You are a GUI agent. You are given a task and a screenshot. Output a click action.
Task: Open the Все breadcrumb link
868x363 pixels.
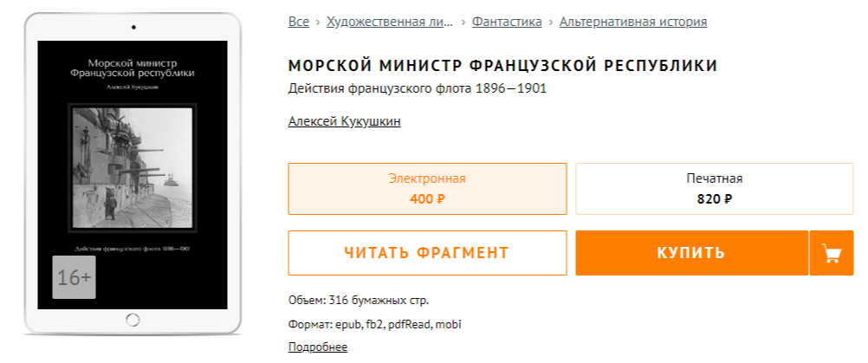tap(298, 22)
